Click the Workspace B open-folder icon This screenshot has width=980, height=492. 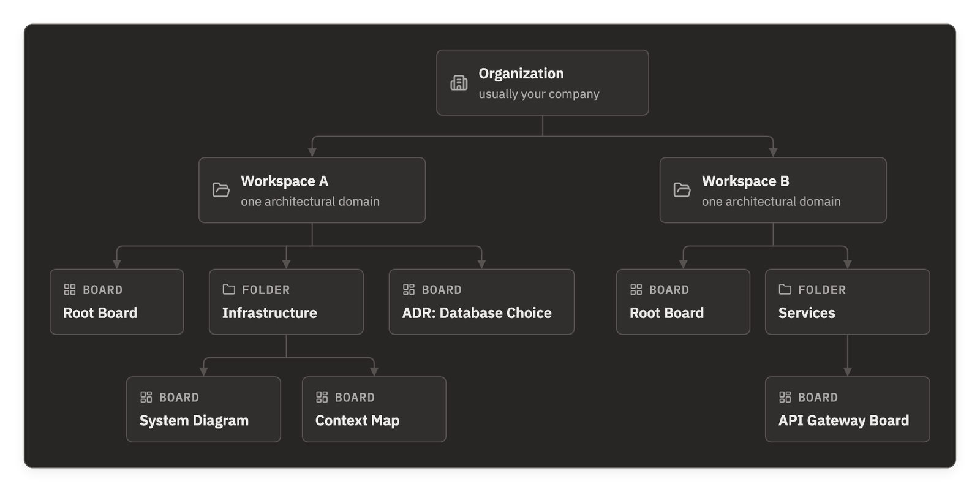click(x=682, y=190)
